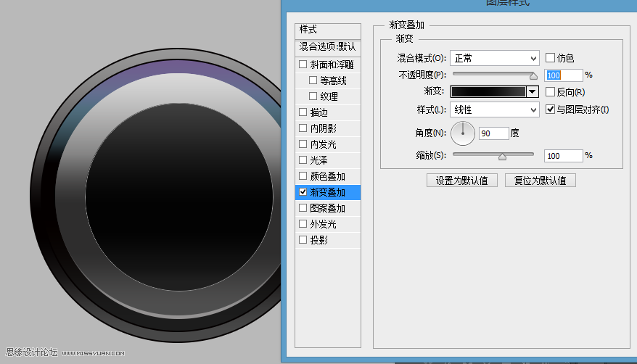Select the 外发光 style entry

[x=324, y=224]
